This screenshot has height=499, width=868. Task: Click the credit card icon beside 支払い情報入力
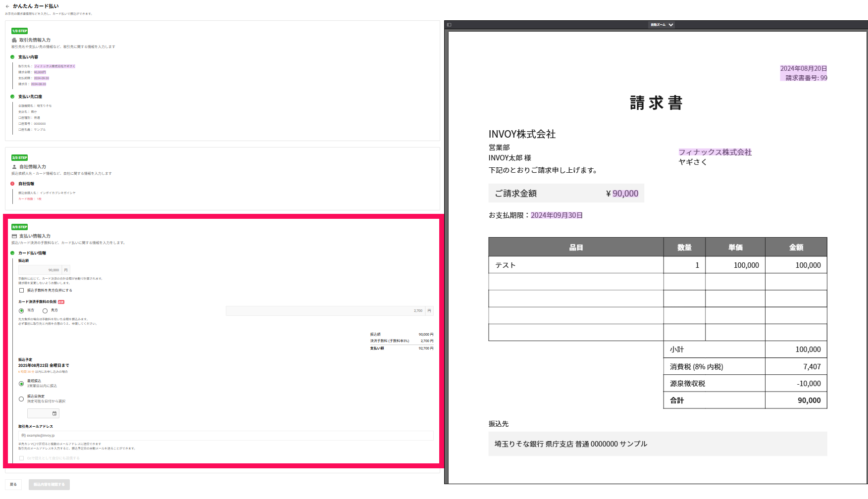[x=14, y=236]
